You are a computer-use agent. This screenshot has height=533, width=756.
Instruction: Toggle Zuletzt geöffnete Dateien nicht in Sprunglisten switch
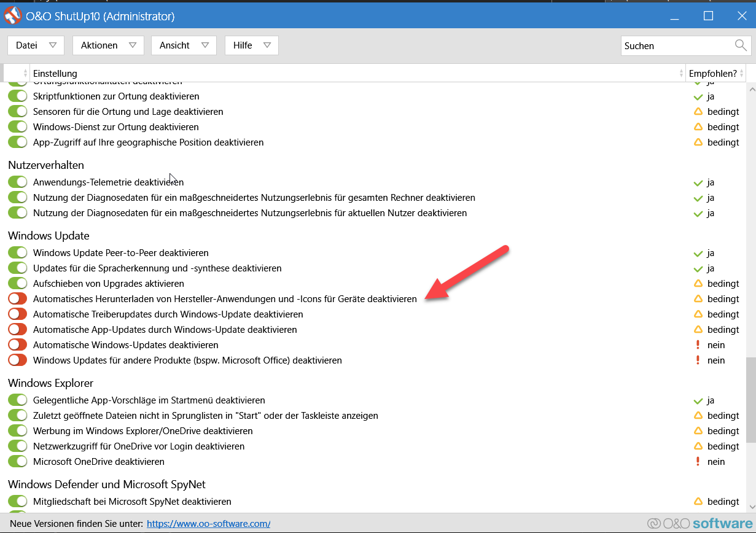tap(18, 416)
